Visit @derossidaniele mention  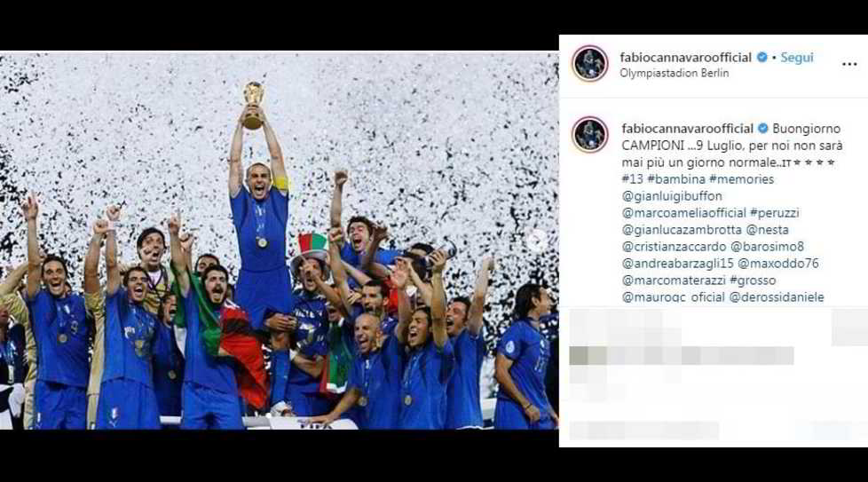point(777,297)
